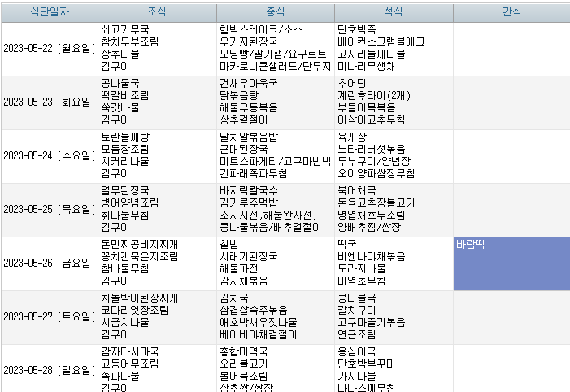Click the breakfast cell containing 차돌박이된장찌개
This screenshot has width=570, height=392.
tap(157, 316)
